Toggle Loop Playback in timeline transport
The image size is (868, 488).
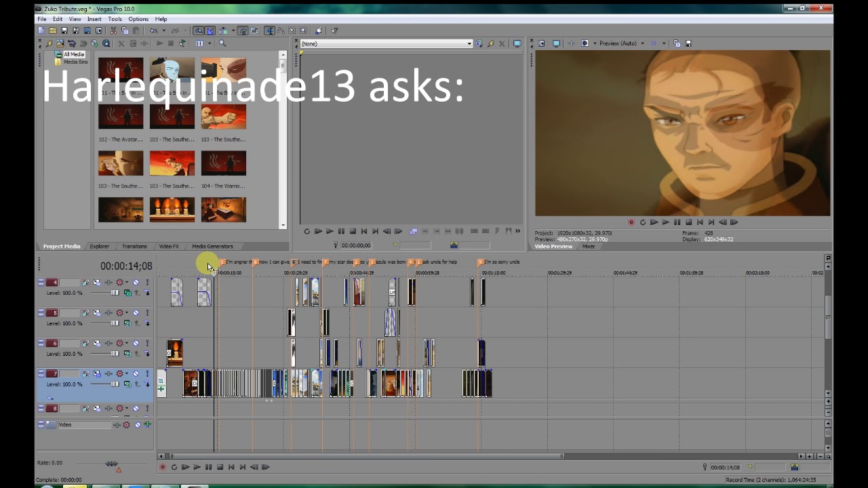(174, 467)
